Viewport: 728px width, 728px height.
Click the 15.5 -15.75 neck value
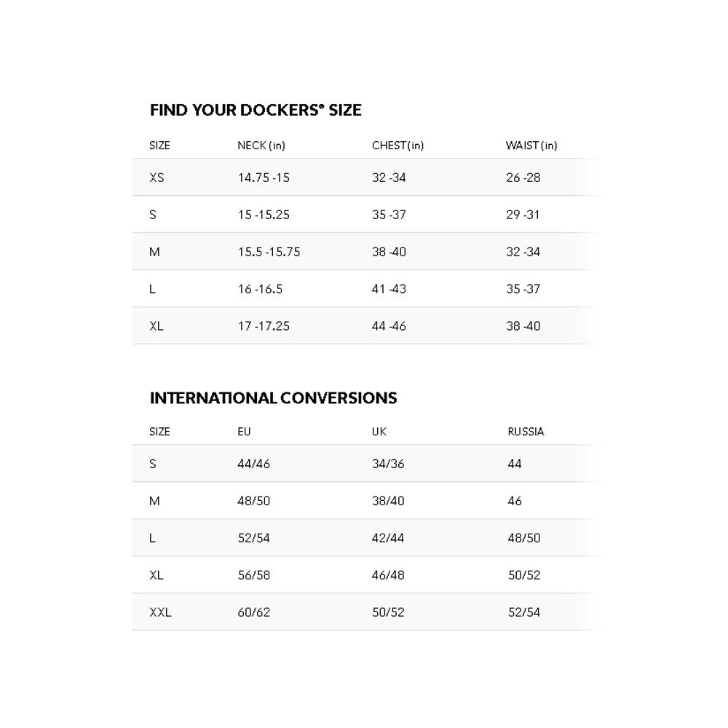click(x=269, y=252)
